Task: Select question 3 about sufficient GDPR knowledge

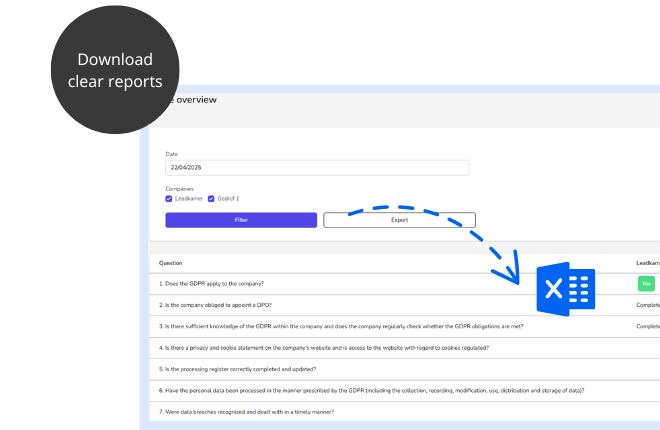Action: (x=341, y=326)
